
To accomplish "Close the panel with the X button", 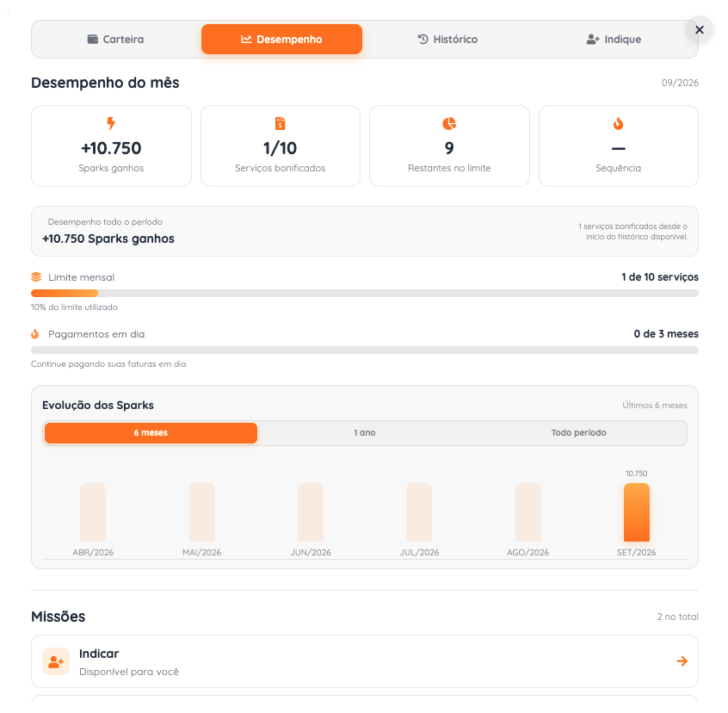I will pyautogui.click(x=700, y=30).
